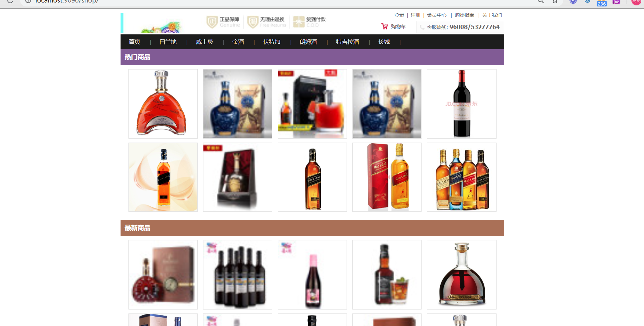
Task: Open the 伏特加 category
Action: [x=272, y=42]
